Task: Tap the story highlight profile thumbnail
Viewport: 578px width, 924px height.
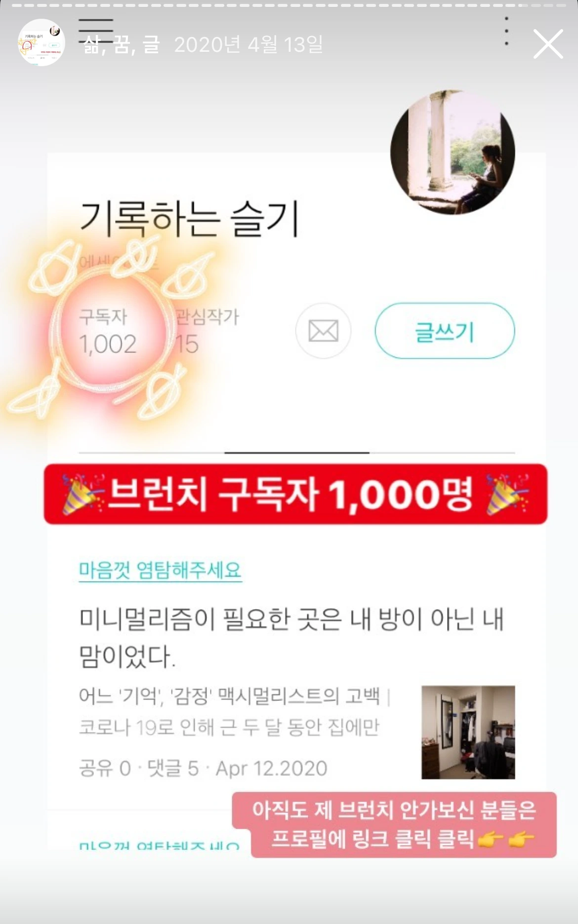Action: click(x=41, y=42)
